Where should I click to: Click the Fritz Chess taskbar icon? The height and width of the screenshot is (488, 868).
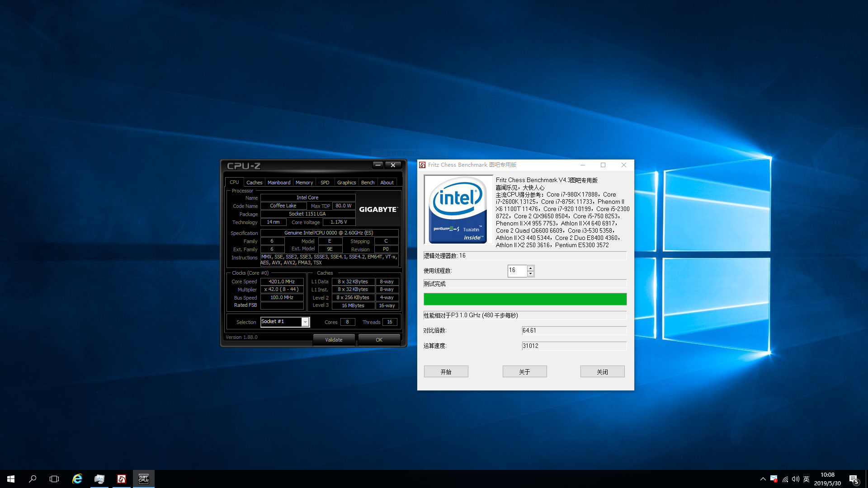point(122,479)
